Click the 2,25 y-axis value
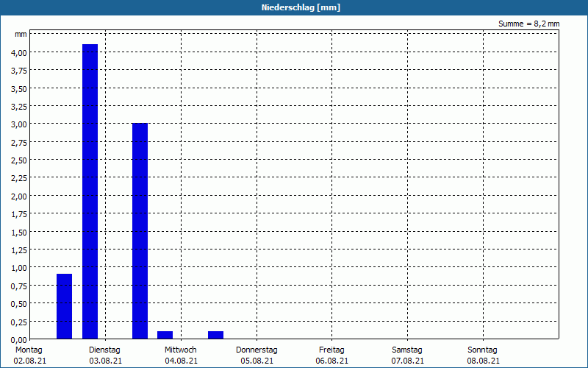This screenshot has height=368, width=588. pyautogui.click(x=19, y=178)
